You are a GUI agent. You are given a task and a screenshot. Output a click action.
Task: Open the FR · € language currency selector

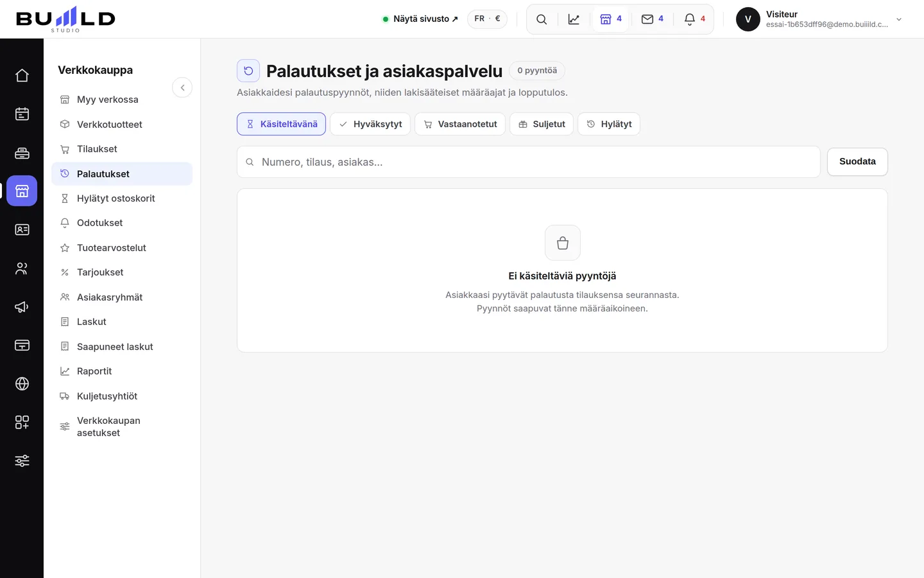coord(487,19)
